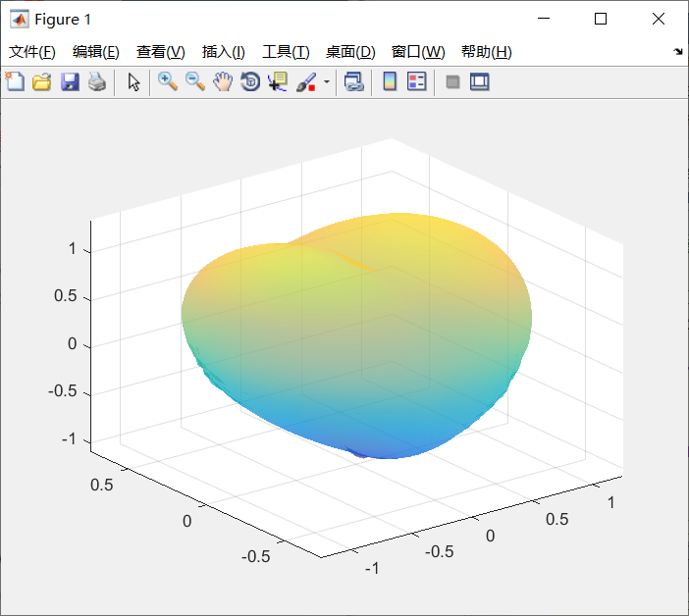Insert a colorbar using toolbar icon
The image size is (689, 616).
(x=390, y=81)
